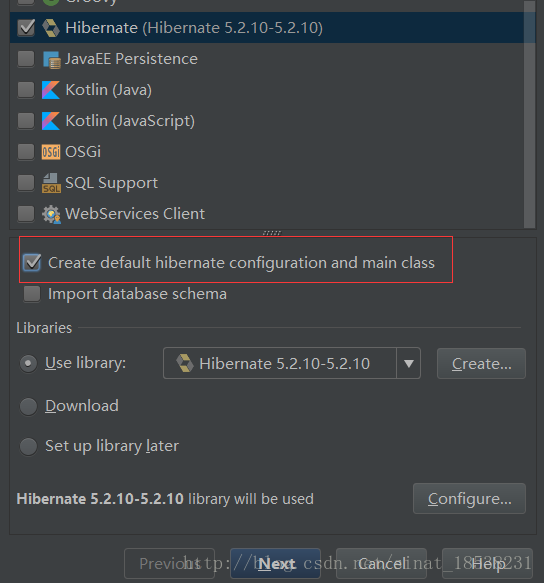The height and width of the screenshot is (583, 544).
Task: Select the WebServices Client row text
Action: pyautogui.click(x=135, y=214)
